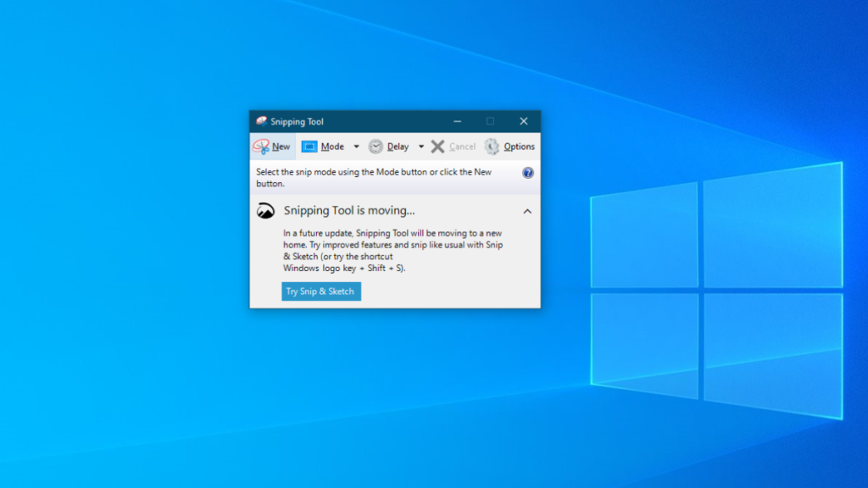Screen dimensions: 868x488
Task: Open the Mode dropdown arrow
Action: point(357,147)
